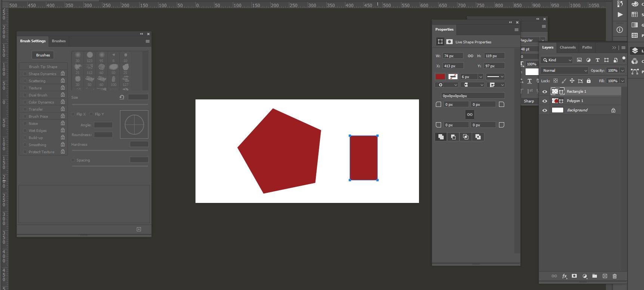The image size is (644, 290).
Task: Lock layer position with the move icon
Action: (x=572, y=81)
